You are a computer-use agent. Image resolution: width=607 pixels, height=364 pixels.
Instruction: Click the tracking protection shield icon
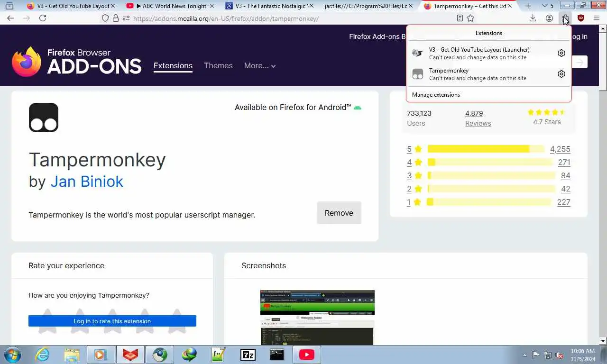[x=105, y=18]
